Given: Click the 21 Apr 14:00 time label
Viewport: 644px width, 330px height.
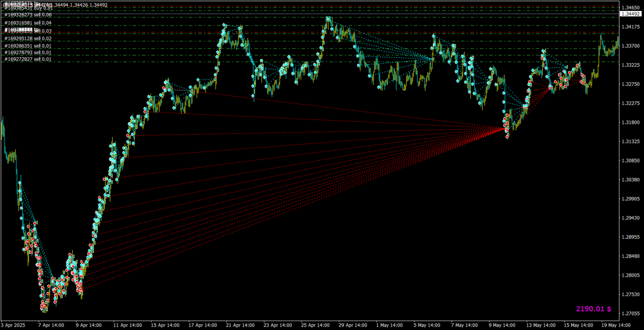Looking at the screenshot, I should pyautogui.click(x=240, y=326).
